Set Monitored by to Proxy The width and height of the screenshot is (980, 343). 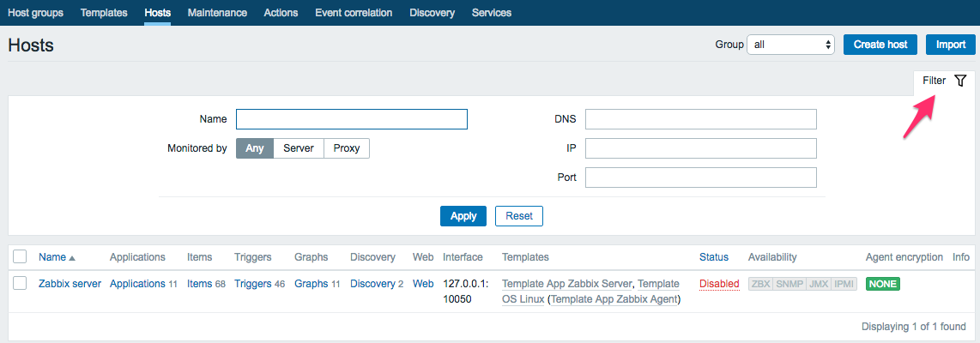point(346,148)
